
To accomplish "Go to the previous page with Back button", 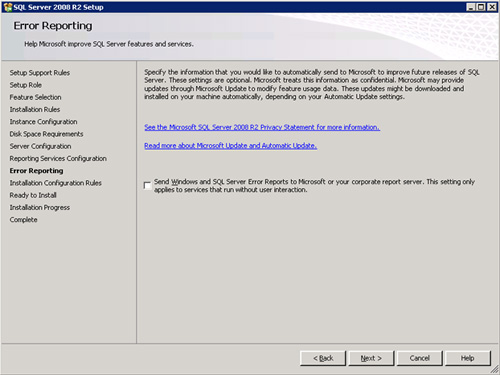I will 323,358.
